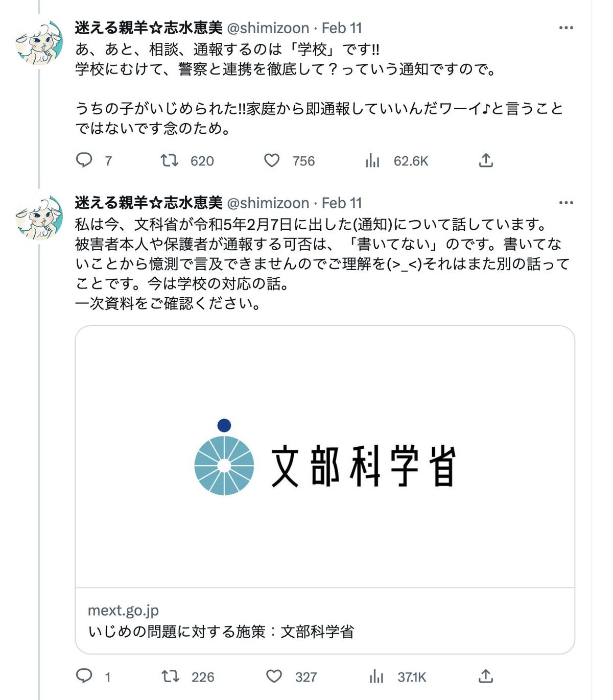Viewport: 613px width, 700px height.
Task: View analytics of first tweet (62.6K)
Action: 373,161
